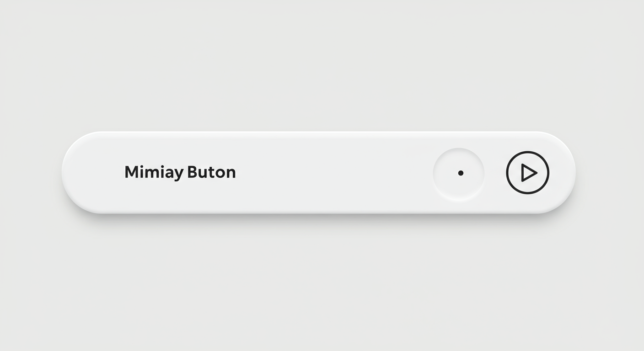Click the small black dot
This screenshot has height=351, width=644.
pos(461,173)
